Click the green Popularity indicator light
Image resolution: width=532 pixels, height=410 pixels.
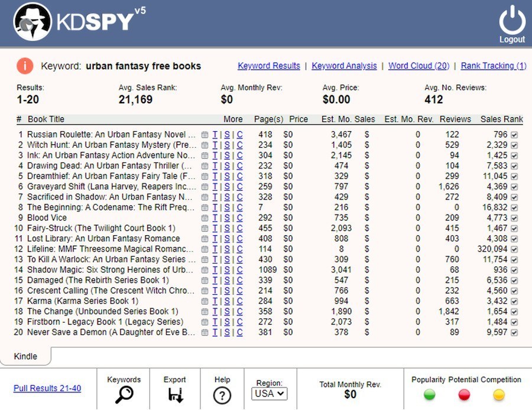pos(429,394)
